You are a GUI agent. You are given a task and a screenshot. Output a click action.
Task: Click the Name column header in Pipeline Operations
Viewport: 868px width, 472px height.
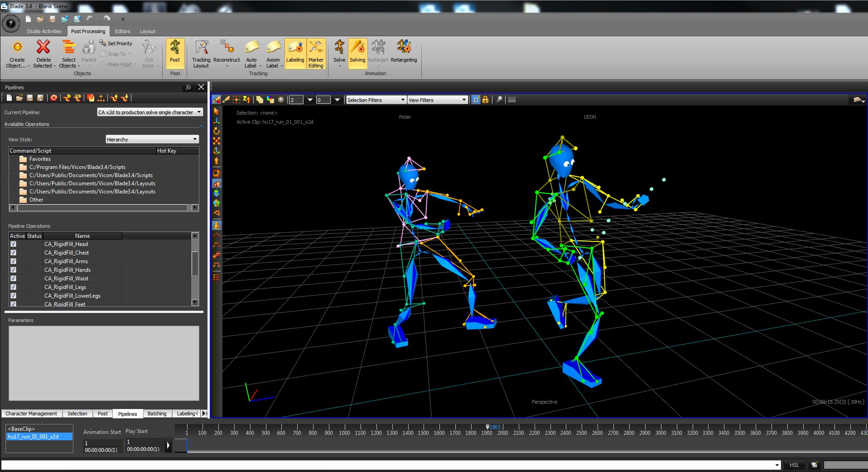82,236
